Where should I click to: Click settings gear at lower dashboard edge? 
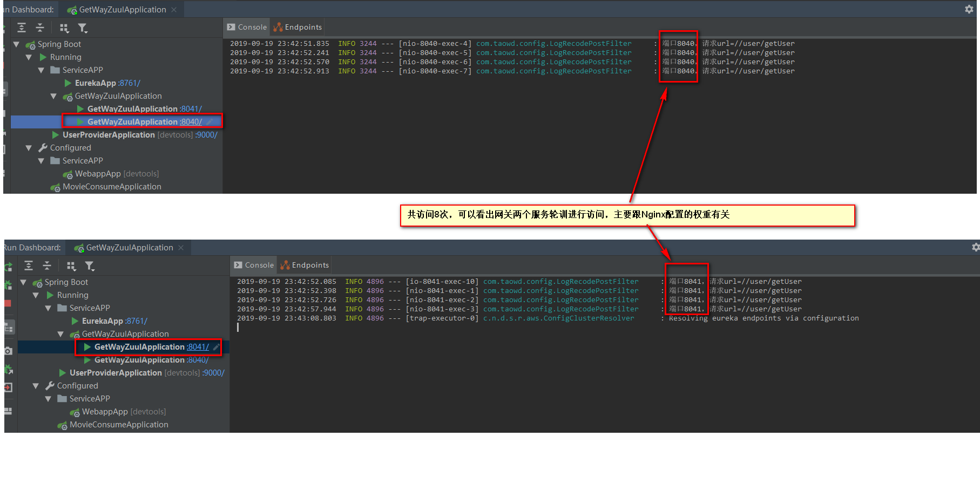pos(976,247)
